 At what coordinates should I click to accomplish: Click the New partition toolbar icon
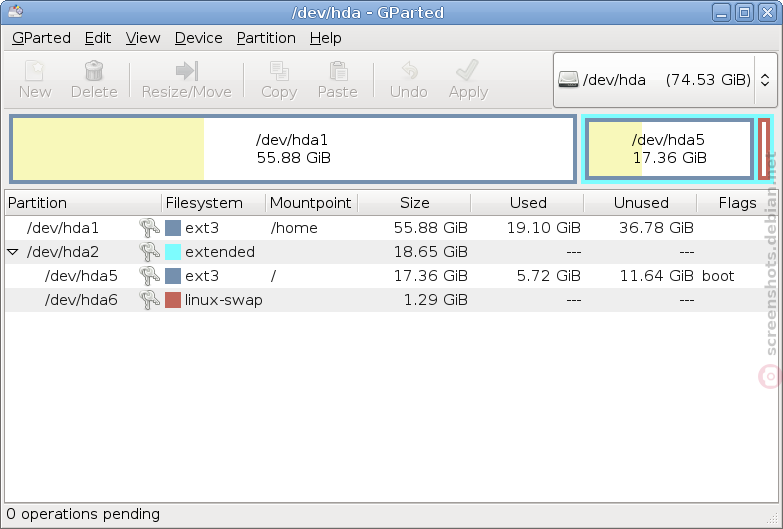tap(34, 71)
